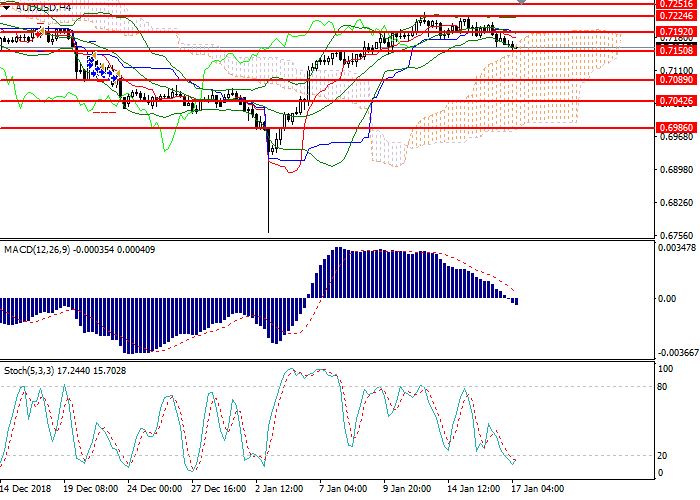This screenshot has width=700, height=500.
Task: Select the 0.69860 red price label
Action: (674, 128)
